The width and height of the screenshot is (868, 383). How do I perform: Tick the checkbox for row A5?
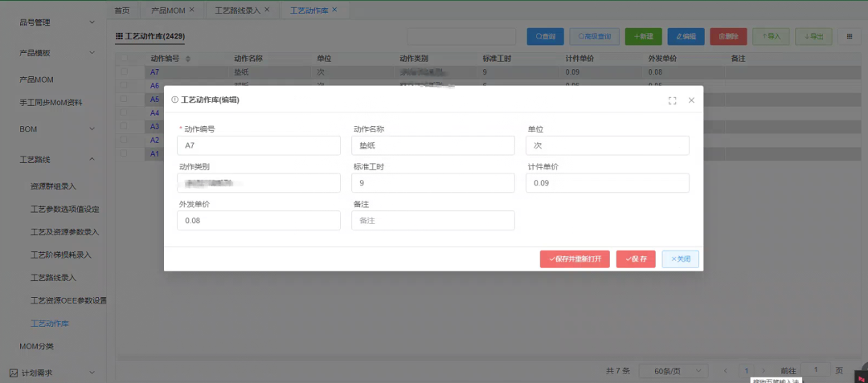point(124,99)
